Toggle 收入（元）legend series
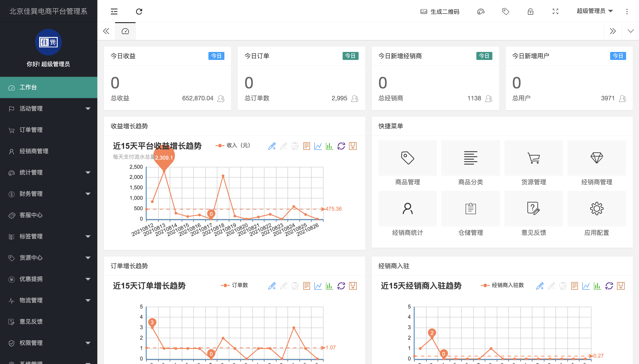 [233, 146]
